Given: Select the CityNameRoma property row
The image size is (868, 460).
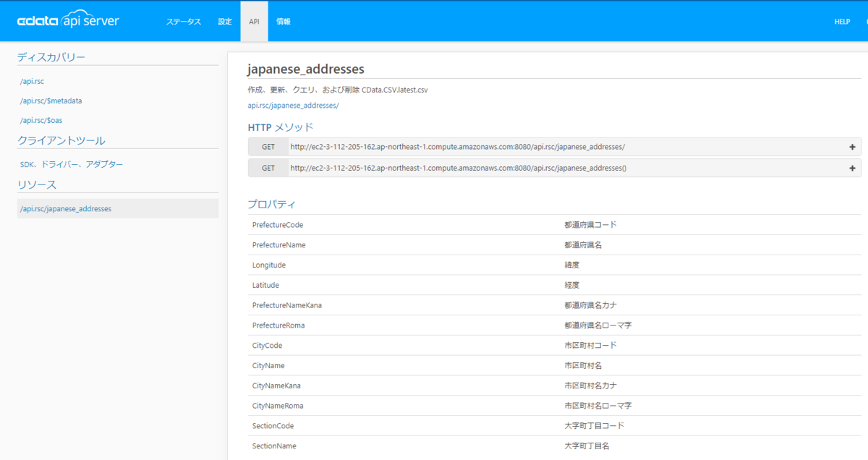Looking at the screenshot, I should coord(555,406).
